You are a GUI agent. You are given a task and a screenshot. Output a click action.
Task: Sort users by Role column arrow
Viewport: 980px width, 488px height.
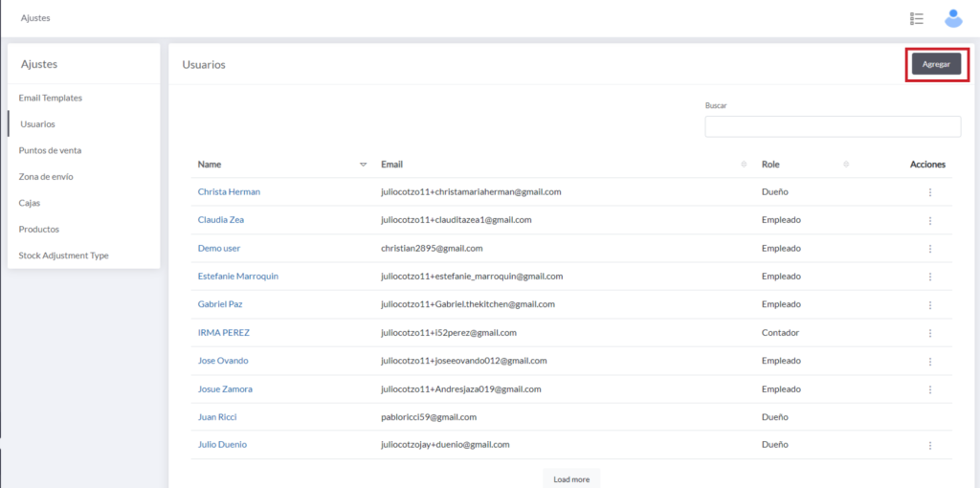point(846,165)
